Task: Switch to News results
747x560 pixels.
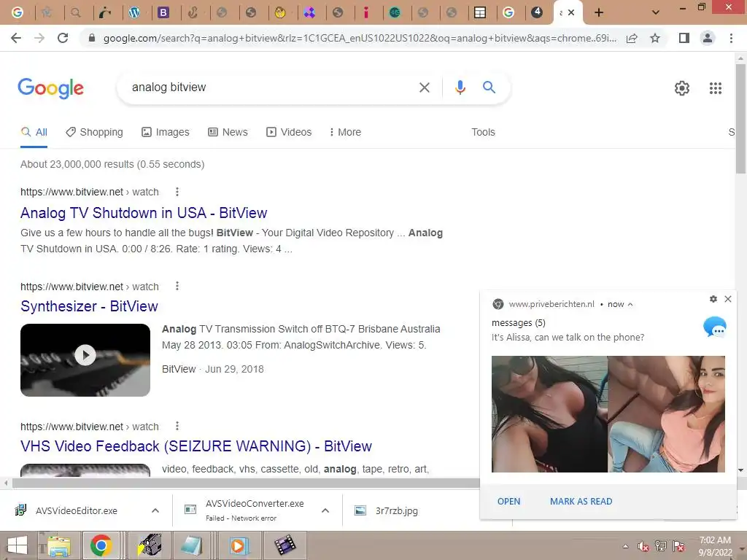Action: coord(228,133)
